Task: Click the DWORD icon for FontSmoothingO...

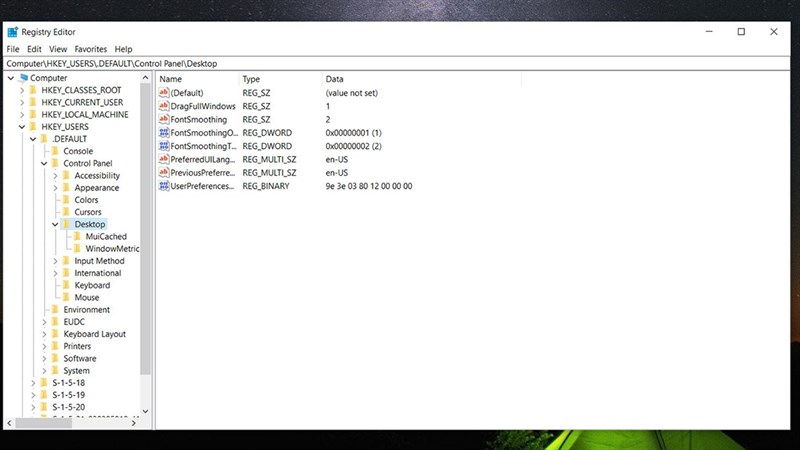Action: pyautogui.click(x=164, y=133)
